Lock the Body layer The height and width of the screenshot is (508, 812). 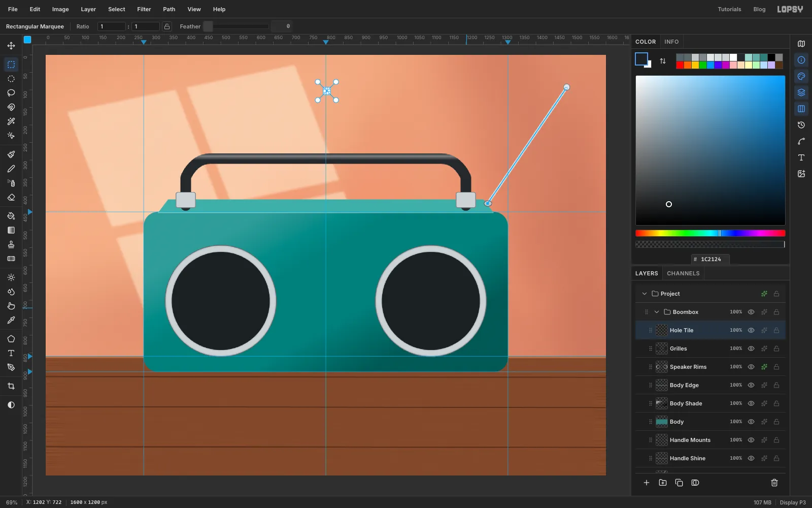coord(776,422)
